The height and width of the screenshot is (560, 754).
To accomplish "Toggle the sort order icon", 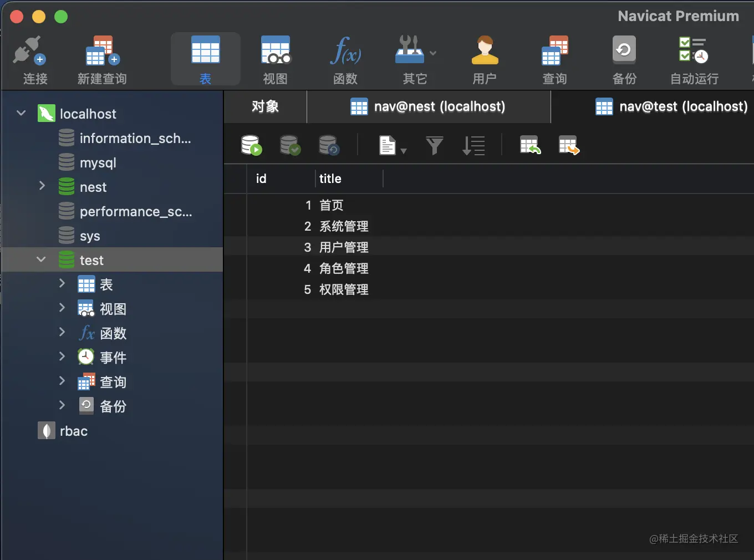I will coord(474,145).
